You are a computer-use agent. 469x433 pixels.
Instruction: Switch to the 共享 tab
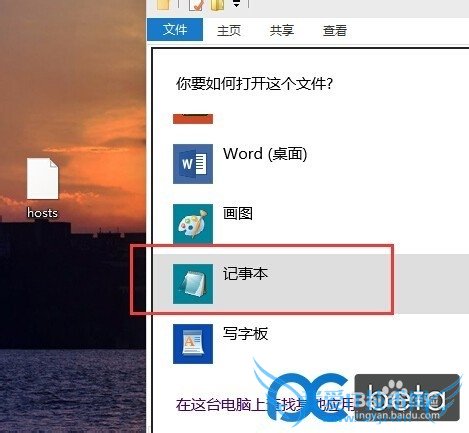(282, 30)
